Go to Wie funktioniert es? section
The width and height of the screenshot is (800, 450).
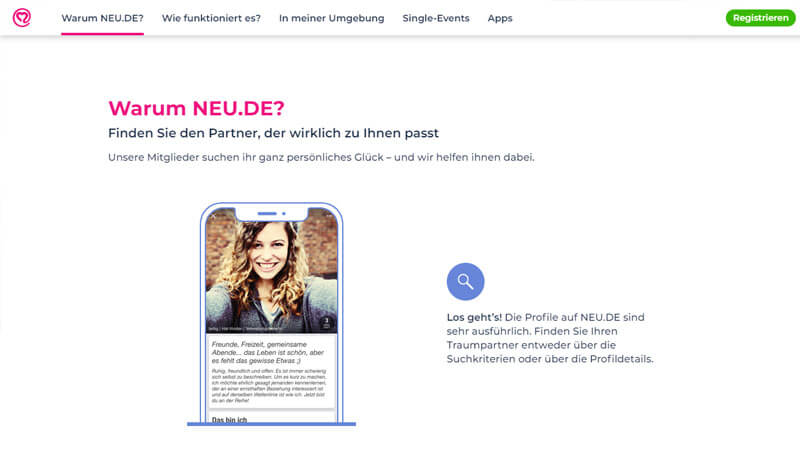coord(211,18)
